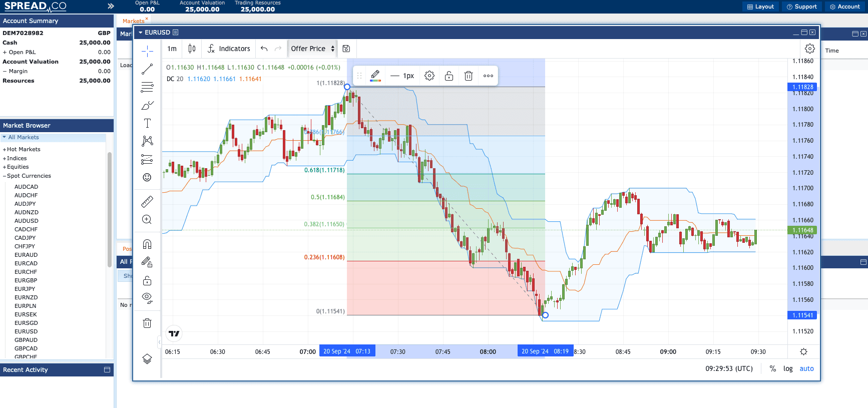Viewport: 868px width, 408px height.
Task: Open chart settings gear at top right
Action: tap(810, 49)
